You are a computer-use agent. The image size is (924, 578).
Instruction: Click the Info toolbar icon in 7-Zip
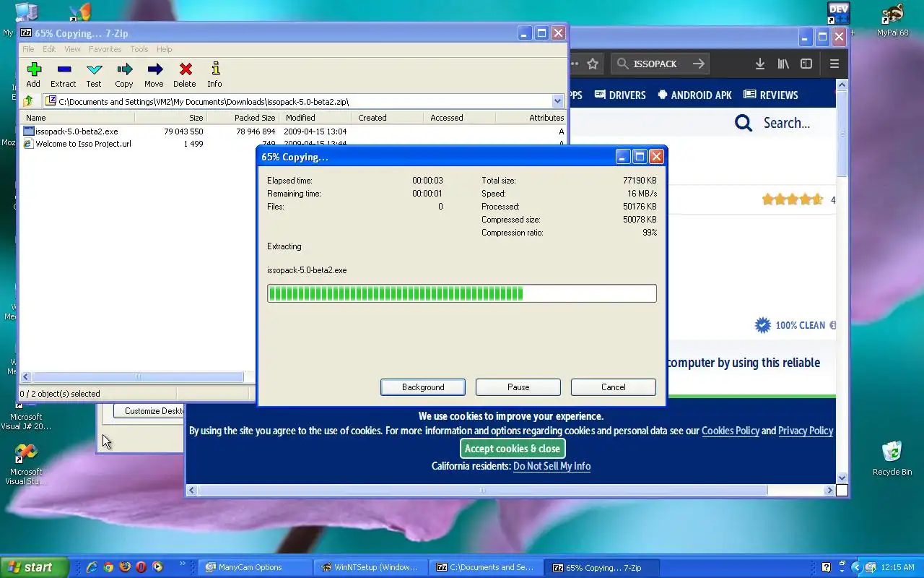(215, 69)
